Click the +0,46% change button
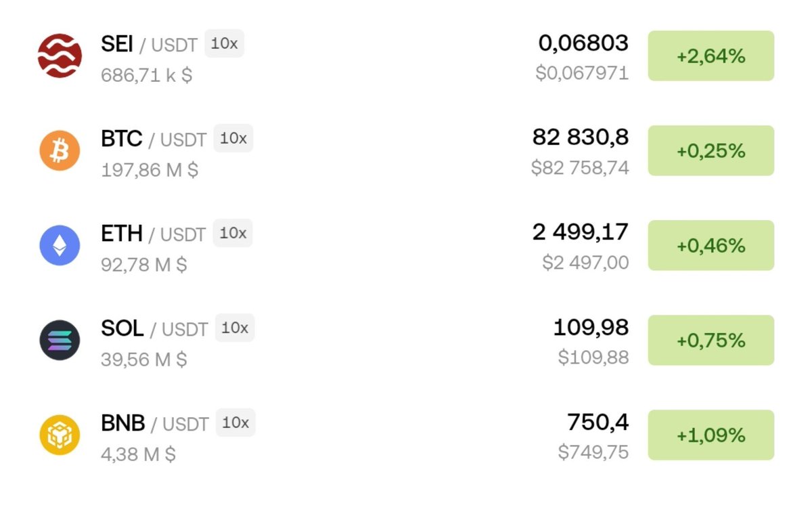The height and width of the screenshot is (518, 812). pyautogui.click(x=711, y=245)
